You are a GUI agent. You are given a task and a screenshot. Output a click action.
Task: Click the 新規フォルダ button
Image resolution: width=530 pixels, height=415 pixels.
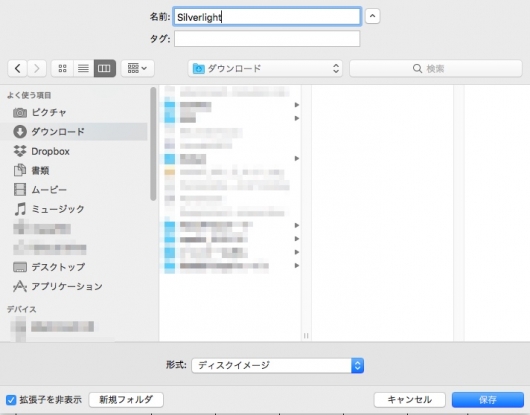(126, 400)
